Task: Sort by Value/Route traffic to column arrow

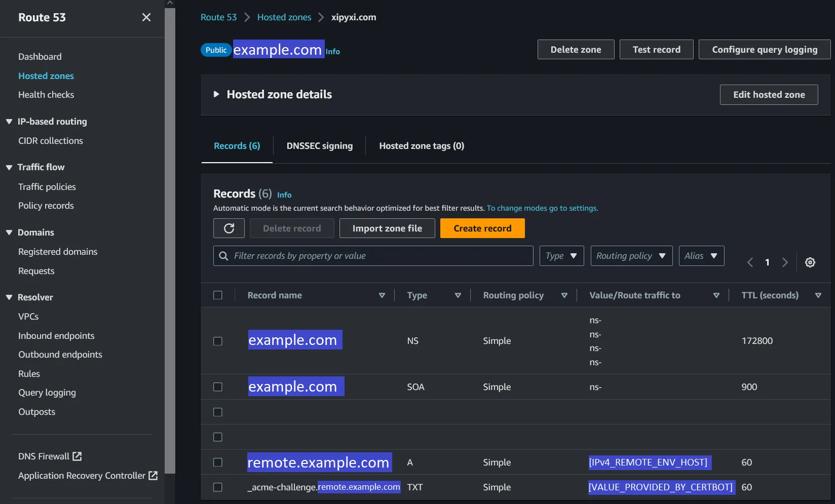Action: click(716, 295)
